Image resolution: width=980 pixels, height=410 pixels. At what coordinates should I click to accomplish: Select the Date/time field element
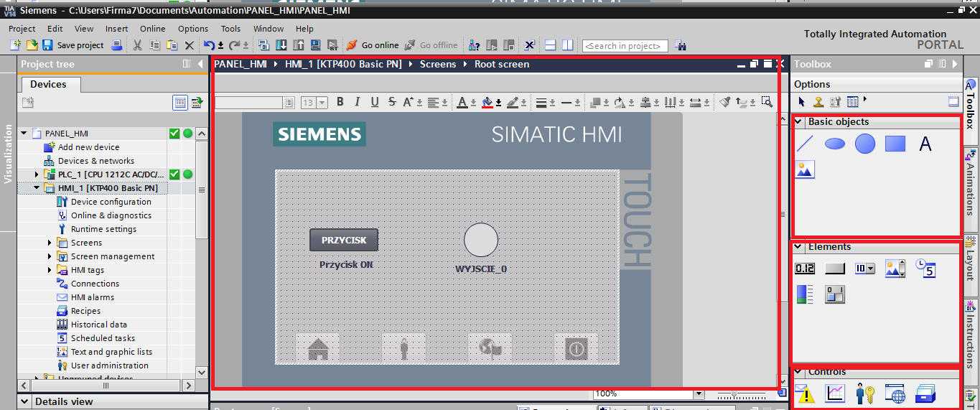coord(925,269)
